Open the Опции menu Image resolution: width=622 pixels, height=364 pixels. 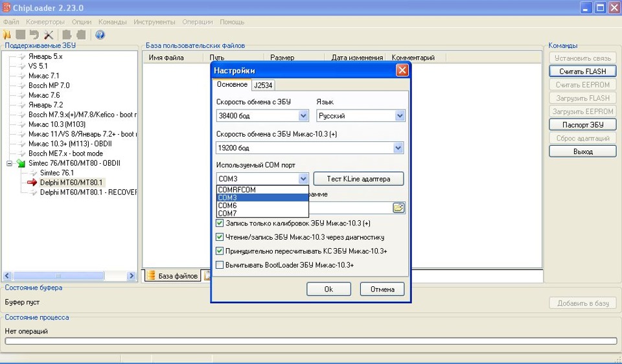(82, 22)
